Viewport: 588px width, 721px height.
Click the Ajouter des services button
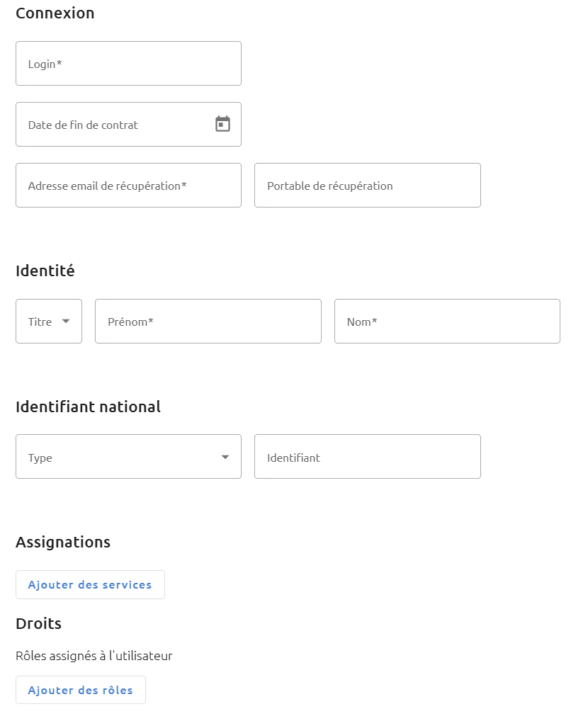pos(90,585)
